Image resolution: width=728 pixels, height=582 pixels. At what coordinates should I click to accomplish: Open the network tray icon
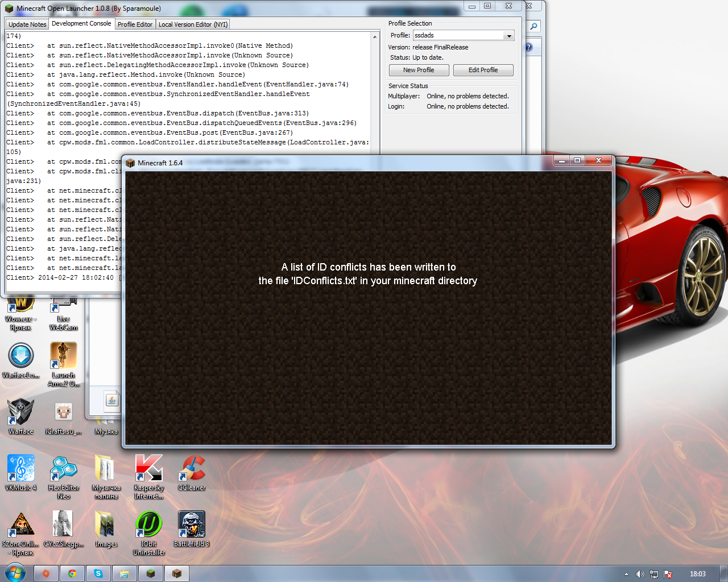654,574
